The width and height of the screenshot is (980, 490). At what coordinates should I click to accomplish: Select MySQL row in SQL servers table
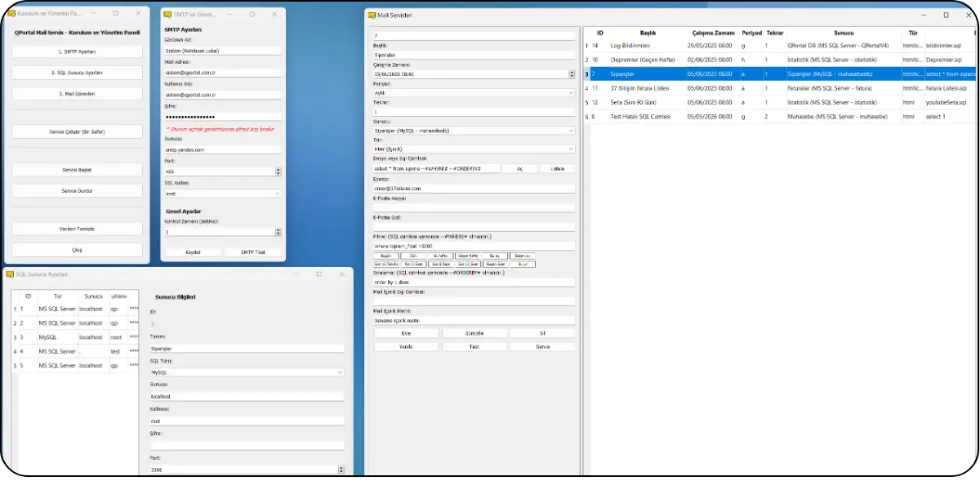[74, 336]
